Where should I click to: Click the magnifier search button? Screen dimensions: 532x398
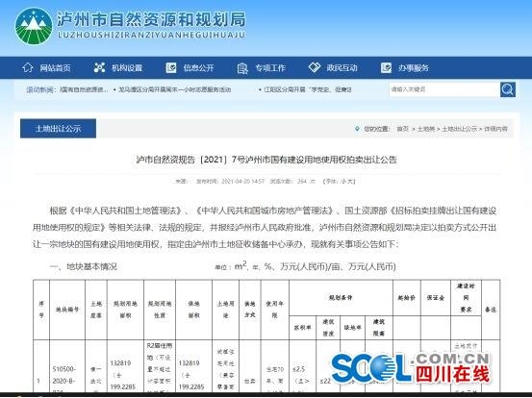[x=508, y=89]
